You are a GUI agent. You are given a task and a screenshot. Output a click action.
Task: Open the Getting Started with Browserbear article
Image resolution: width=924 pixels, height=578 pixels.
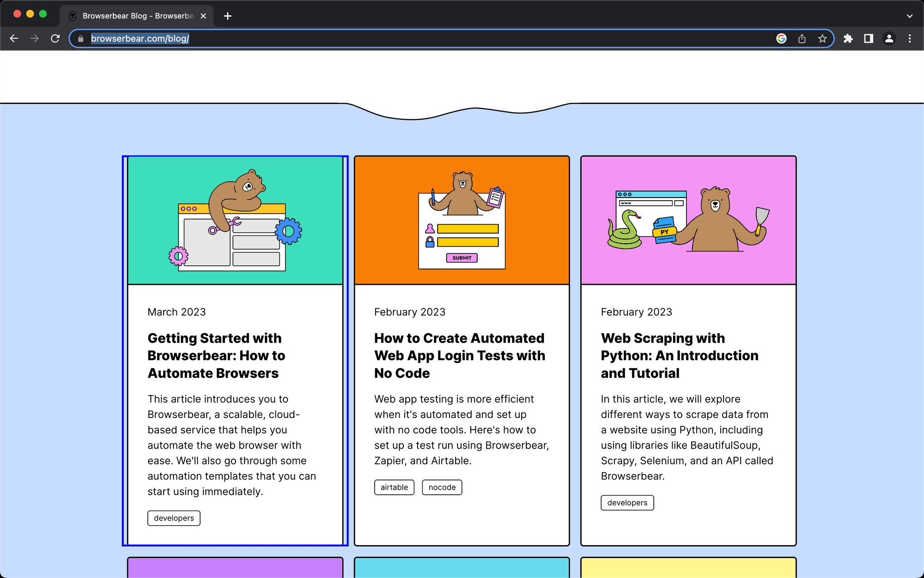pyautogui.click(x=215, y=356)
